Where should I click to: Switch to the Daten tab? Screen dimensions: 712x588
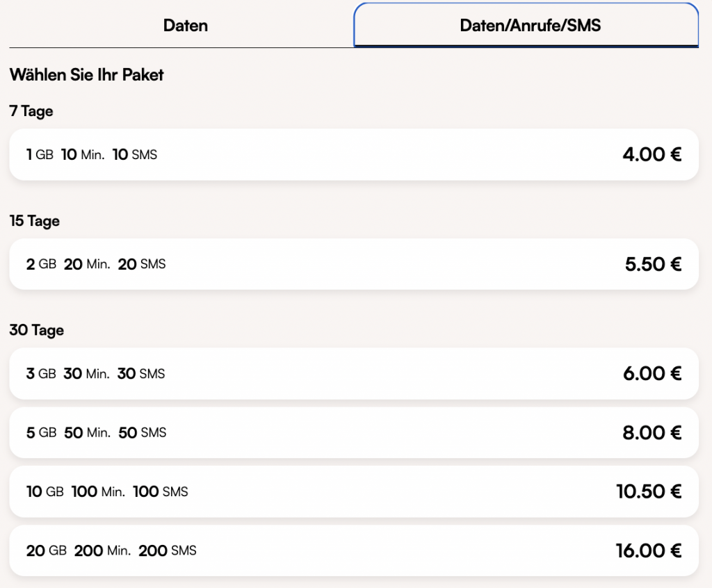point(186,26)
